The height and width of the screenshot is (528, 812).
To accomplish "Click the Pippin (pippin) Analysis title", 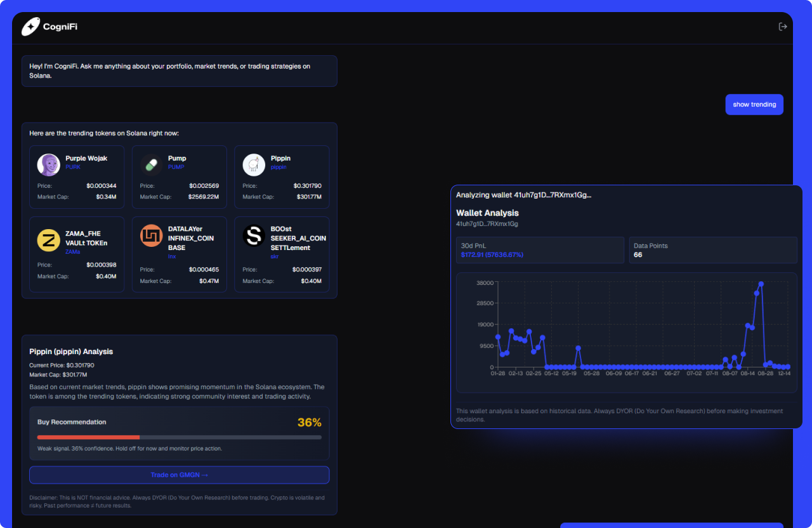I will (71, 352).
